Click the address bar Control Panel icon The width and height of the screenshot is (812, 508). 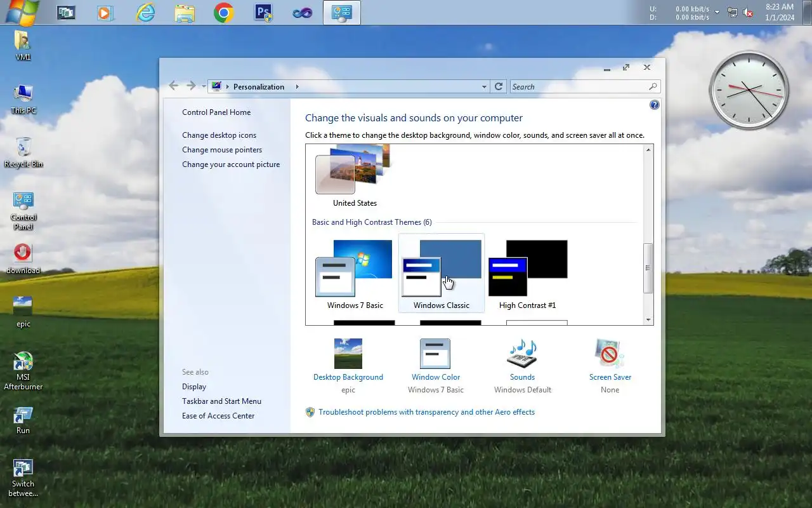tap(216, 86)
